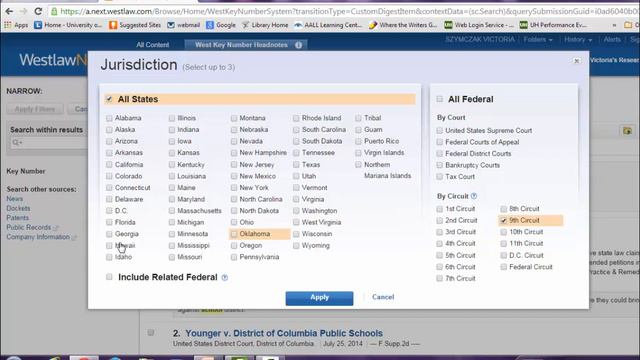Click the Federal Circuit label

pos(531,267)
